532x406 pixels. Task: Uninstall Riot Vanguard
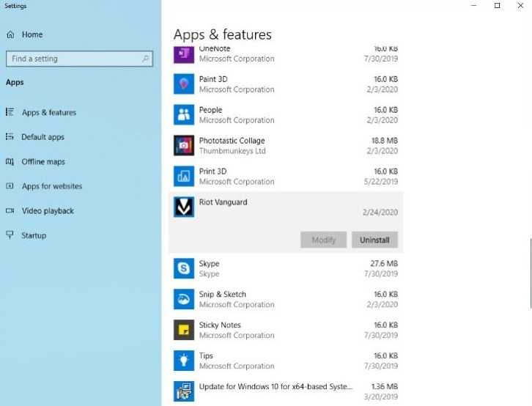tap(374, 240)
